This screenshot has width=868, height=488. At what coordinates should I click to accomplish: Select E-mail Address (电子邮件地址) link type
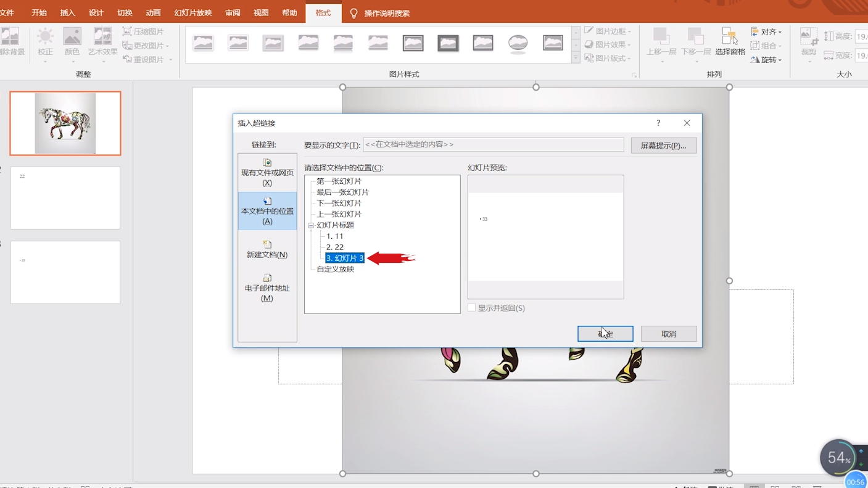pyautogui.click(x=267, y=287)
